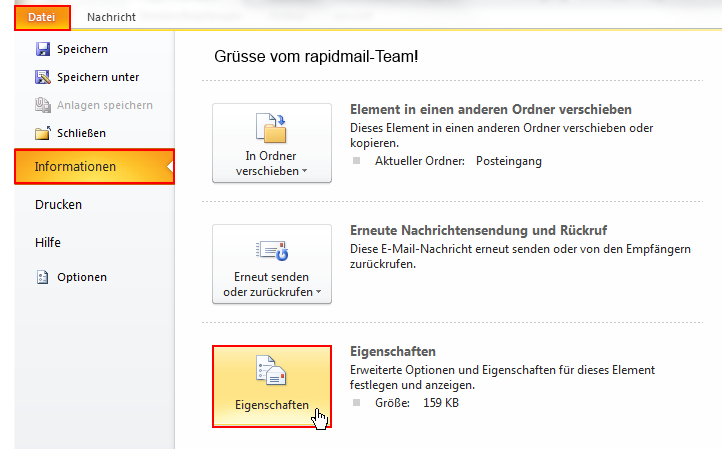Click the 'Größe:' label
This screenshot has height=449, width=722.
(392, 403)
